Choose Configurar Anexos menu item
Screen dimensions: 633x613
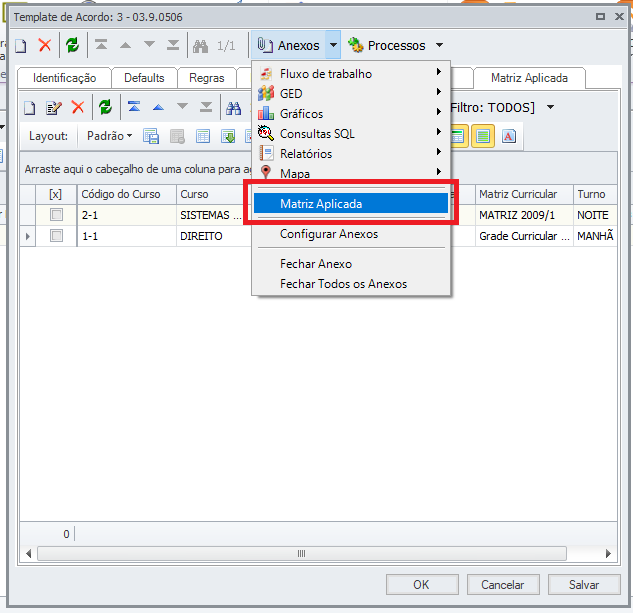coord(351,234)
